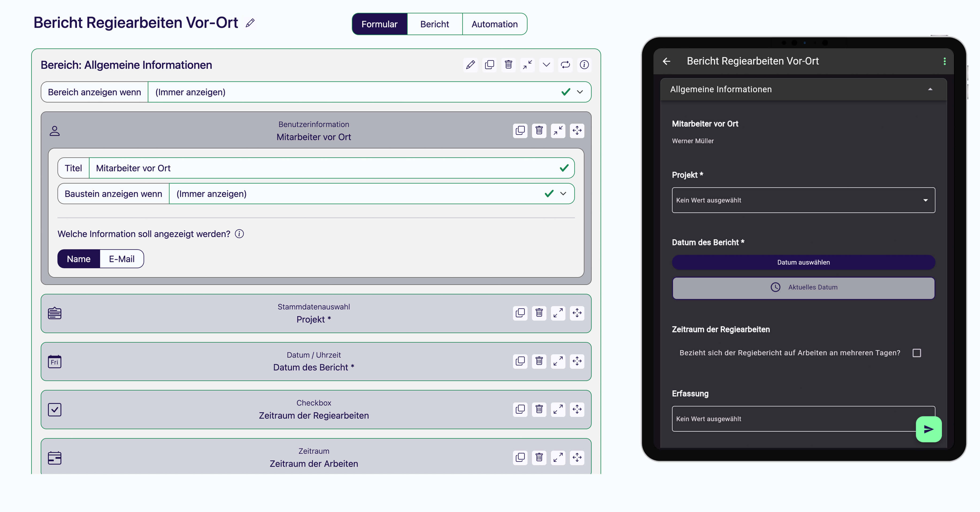Click the Datum auswählen button

click(x=803, y=262)
